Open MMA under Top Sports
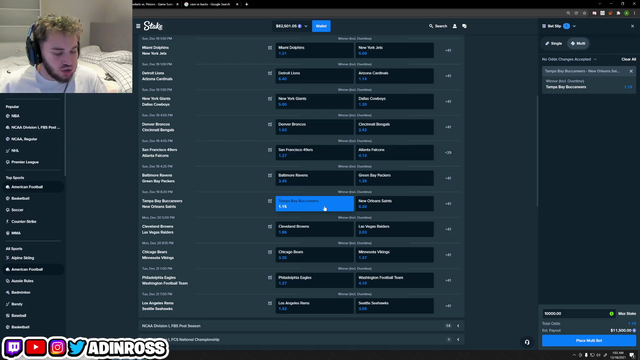 16,233
